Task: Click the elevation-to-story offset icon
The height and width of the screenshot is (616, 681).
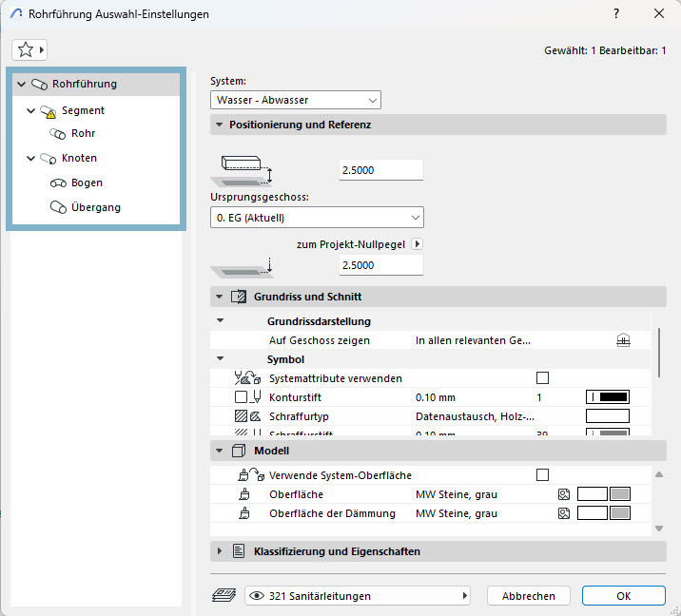Action: click(242, 170)
